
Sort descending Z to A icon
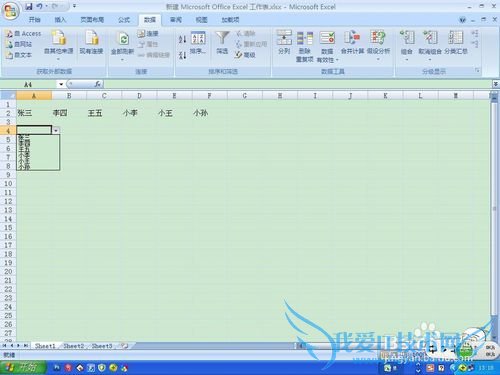[182, 55]
